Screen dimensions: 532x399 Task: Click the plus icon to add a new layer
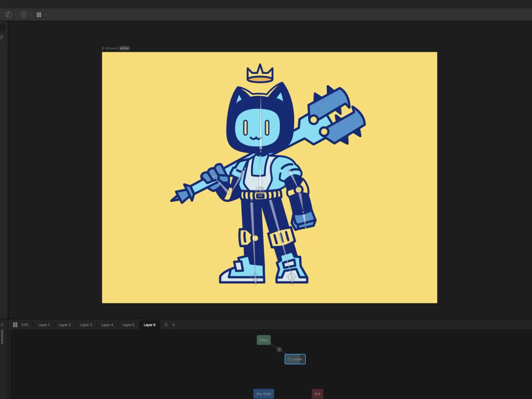173,325
